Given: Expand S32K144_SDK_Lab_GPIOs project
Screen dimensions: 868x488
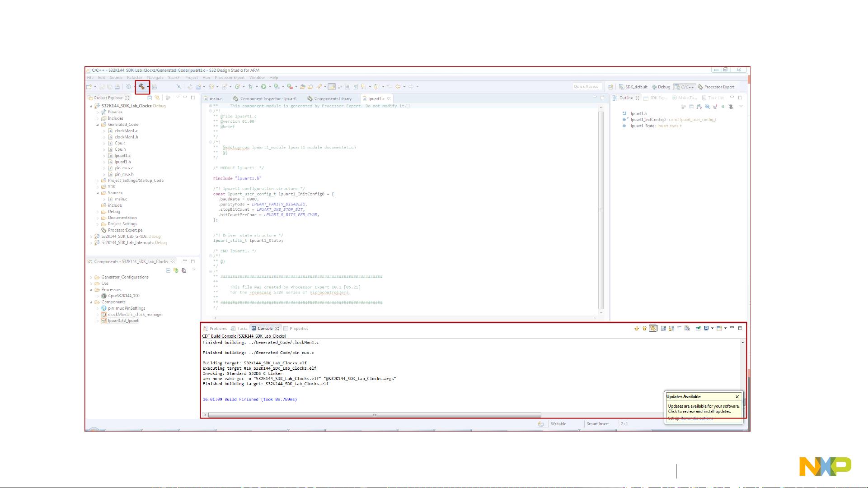Looking at the screenshot, I should click(91, 237).
